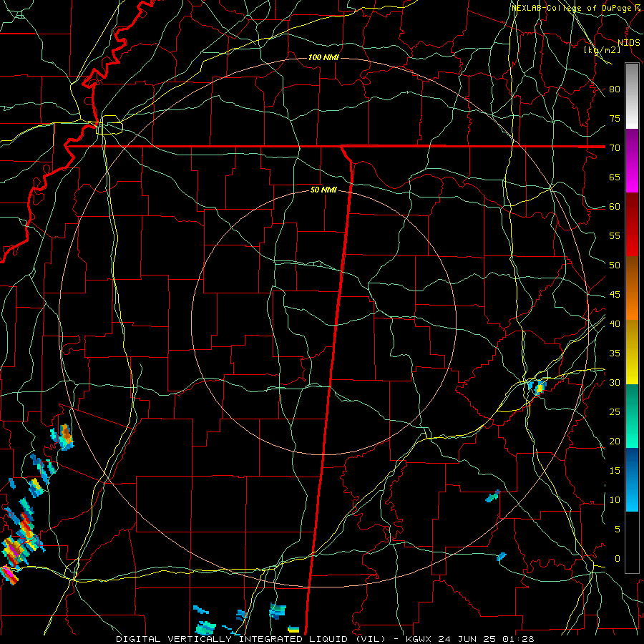Click the "[kg/m2]" units label
The image size is (644, 644).
click(602, 50)
